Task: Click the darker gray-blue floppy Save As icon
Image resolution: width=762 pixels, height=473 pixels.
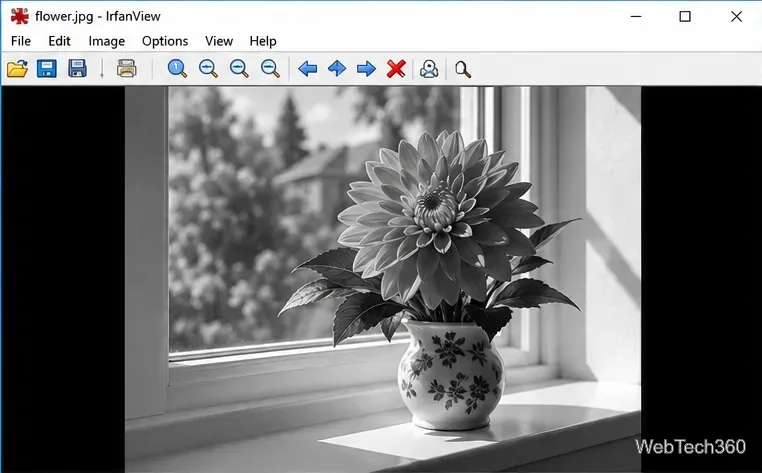Action: (77, 69)
